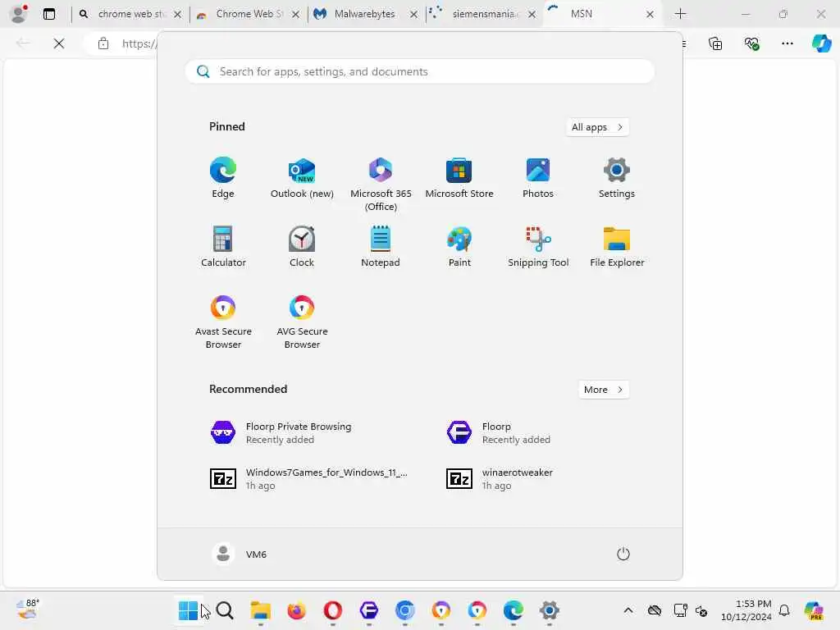Open Microsoft 365 (Office) app
Image resolution: width=840 pixels, height=630 pixels.
click(x=381, y=185)
